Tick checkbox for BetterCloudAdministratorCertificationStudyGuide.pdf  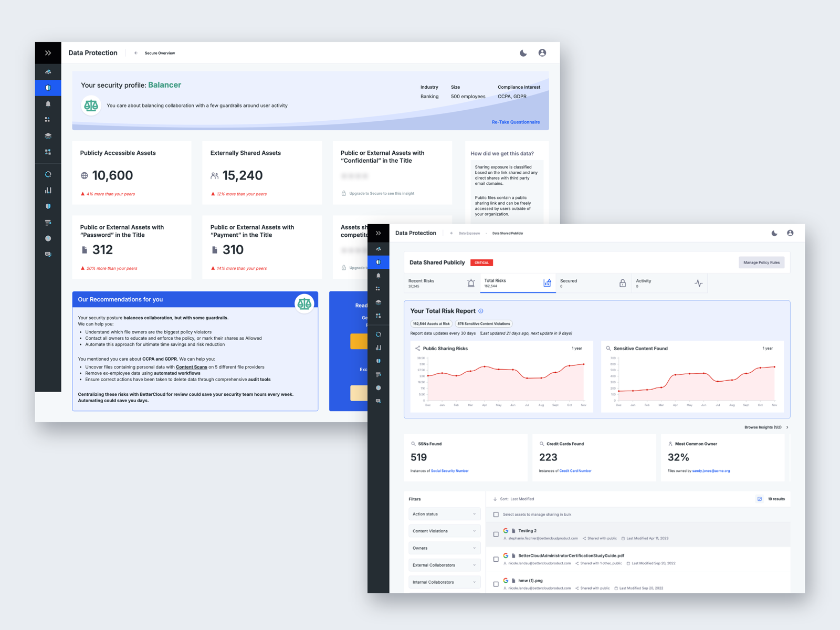496,559
